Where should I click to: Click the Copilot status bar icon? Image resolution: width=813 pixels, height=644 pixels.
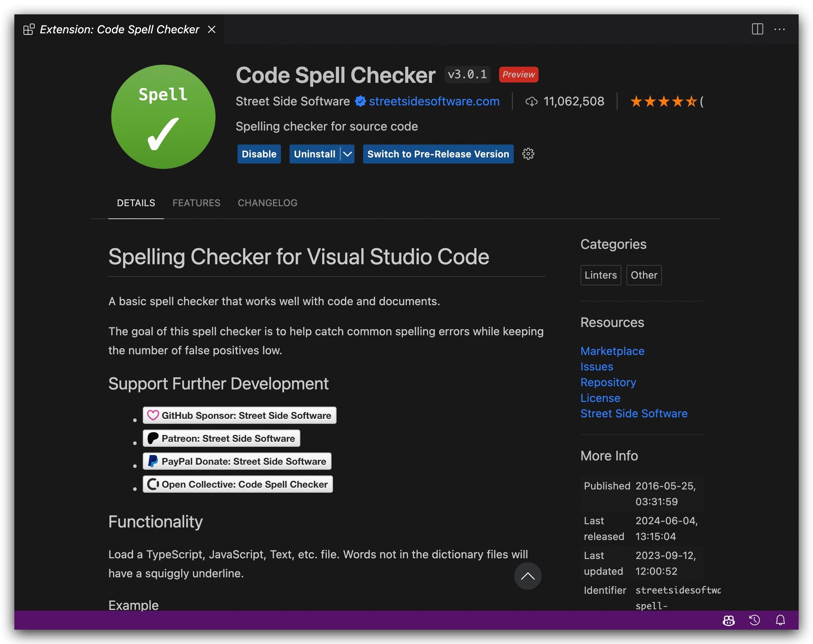tap(729, 620)
